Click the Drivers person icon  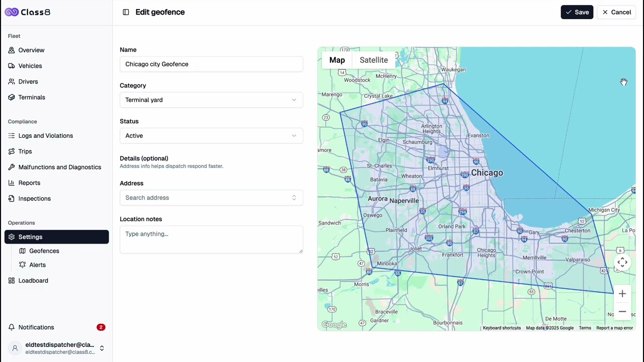(12, 81)
